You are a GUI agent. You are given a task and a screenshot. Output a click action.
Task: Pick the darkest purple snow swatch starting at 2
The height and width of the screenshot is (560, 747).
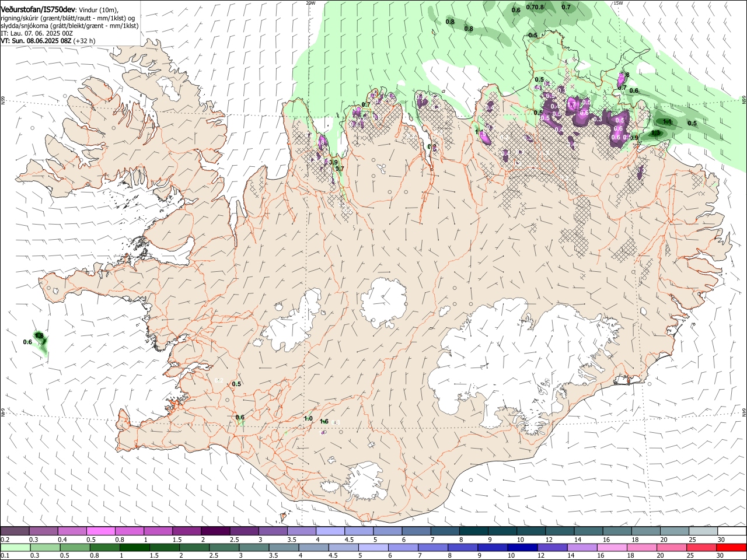pos(215,531)
